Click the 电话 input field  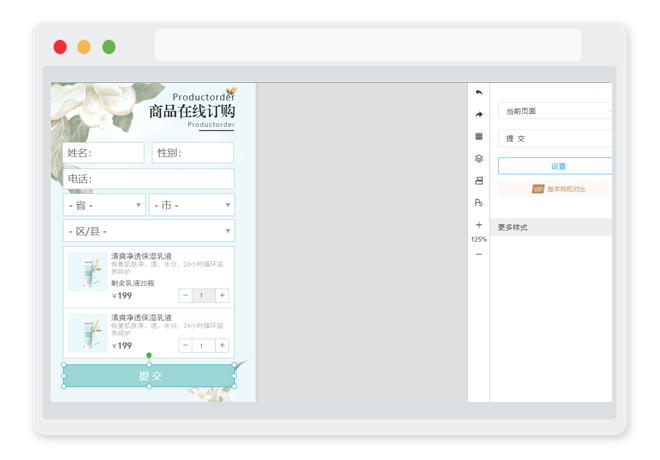(x=149, y=179)
